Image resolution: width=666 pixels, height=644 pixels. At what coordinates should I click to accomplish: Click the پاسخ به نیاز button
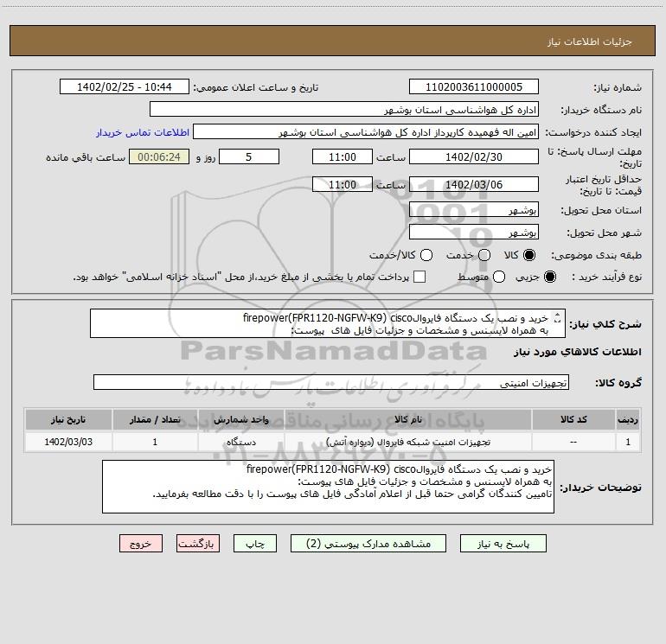point(503,544)
